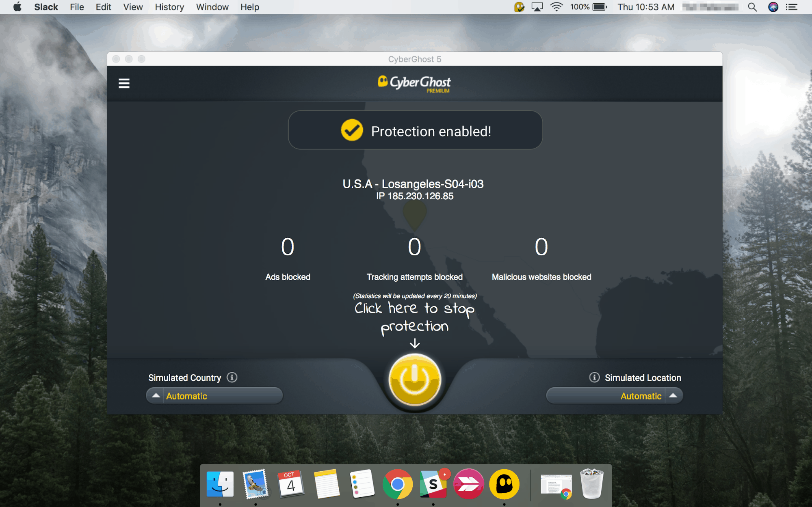Open Notes from the Dock
This screenshot has height=507, width=812.
327,484
